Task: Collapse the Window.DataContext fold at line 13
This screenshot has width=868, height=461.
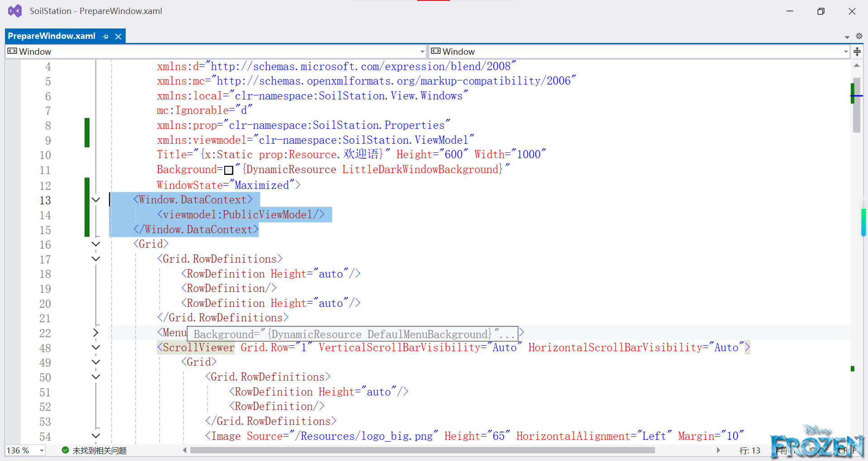Action: click(x=95, y=200)
